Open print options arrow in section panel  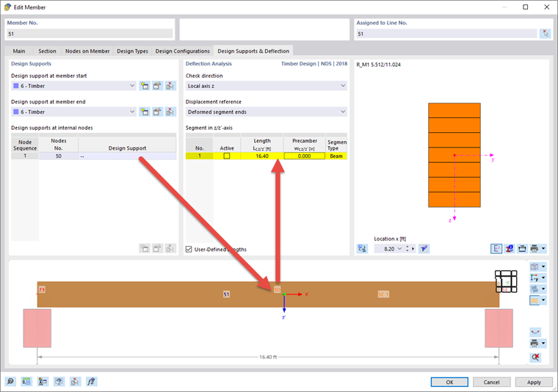click(543, 249)
